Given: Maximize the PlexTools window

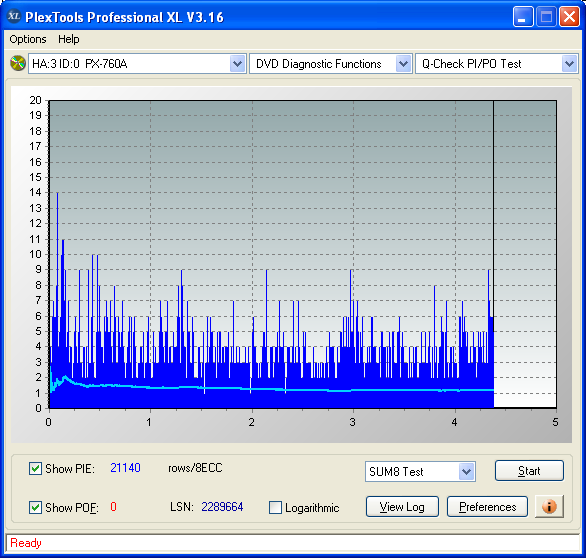Looking at the screenshot, I should (546, 17).
